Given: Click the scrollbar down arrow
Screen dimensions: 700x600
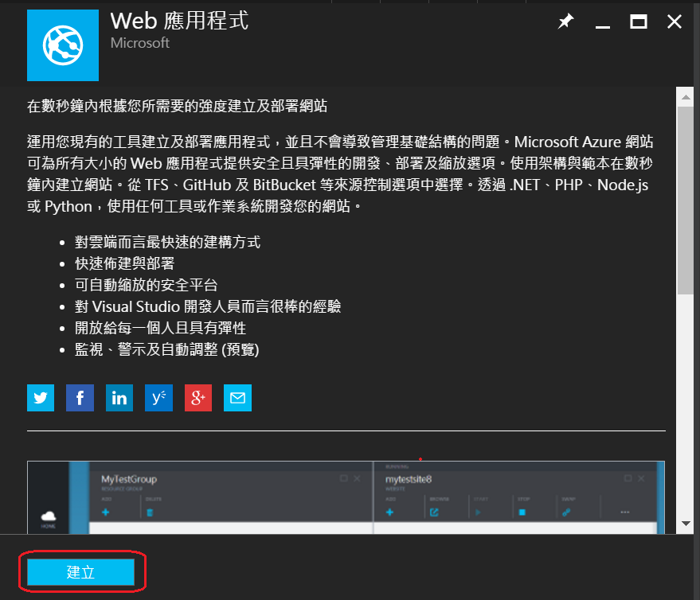Looking at the screenshot, I should 686,524.
